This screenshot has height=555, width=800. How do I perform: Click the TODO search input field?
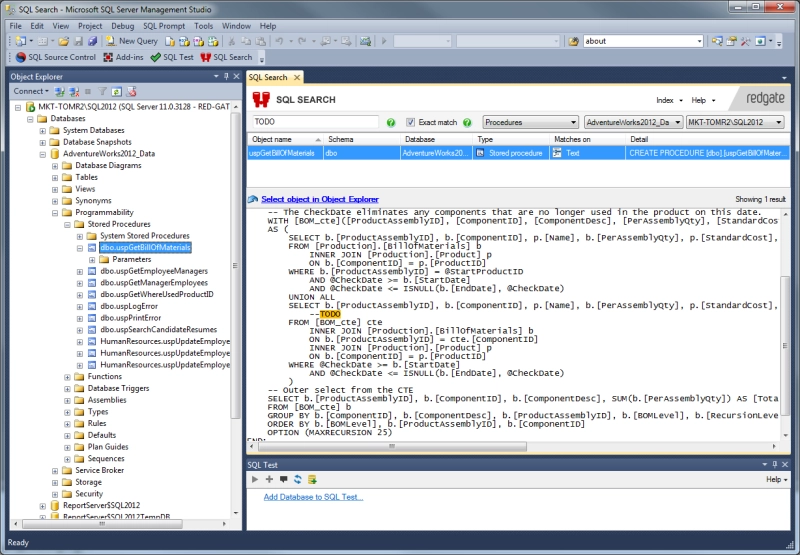(x=315, y=122)
